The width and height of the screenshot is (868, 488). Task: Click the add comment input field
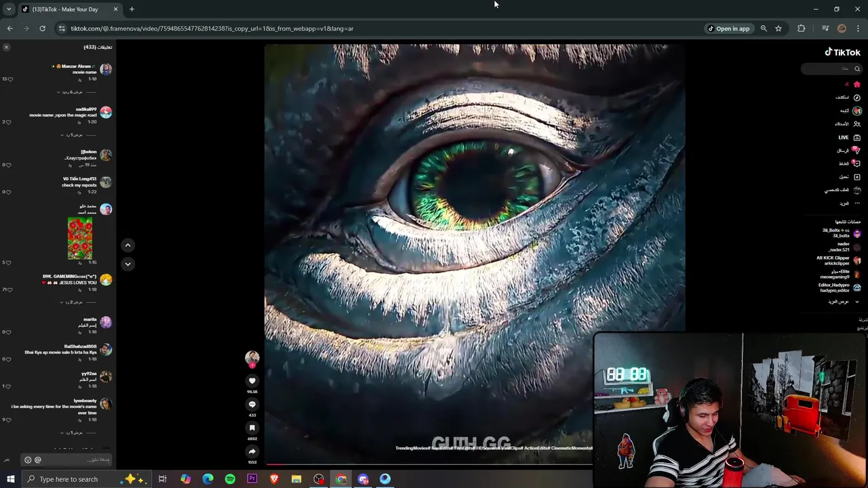click(x=66, y=460)
